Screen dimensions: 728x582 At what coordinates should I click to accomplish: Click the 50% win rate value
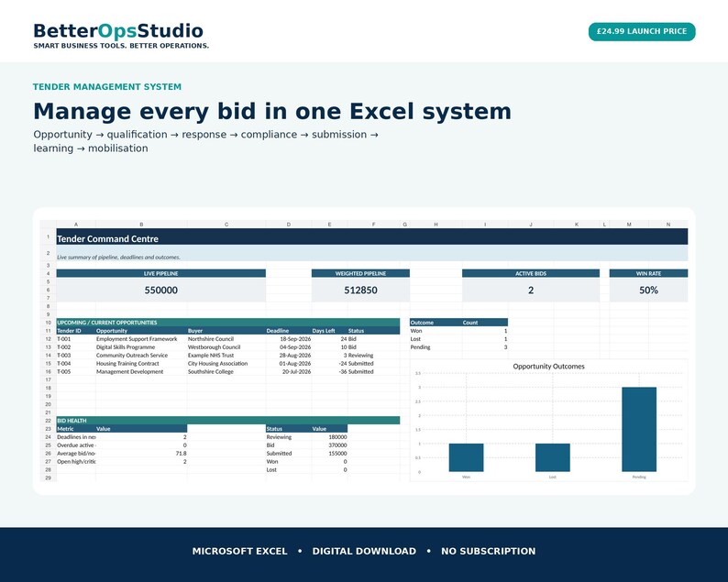648,290
